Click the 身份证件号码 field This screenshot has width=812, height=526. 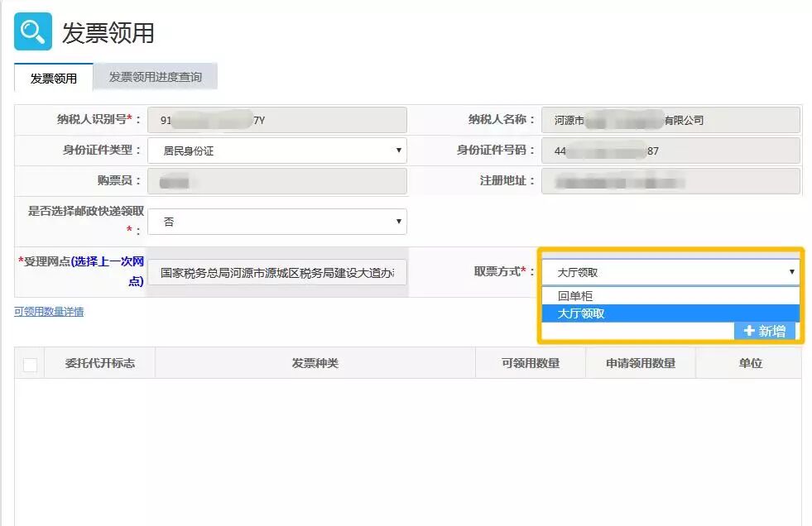[672, 150]
